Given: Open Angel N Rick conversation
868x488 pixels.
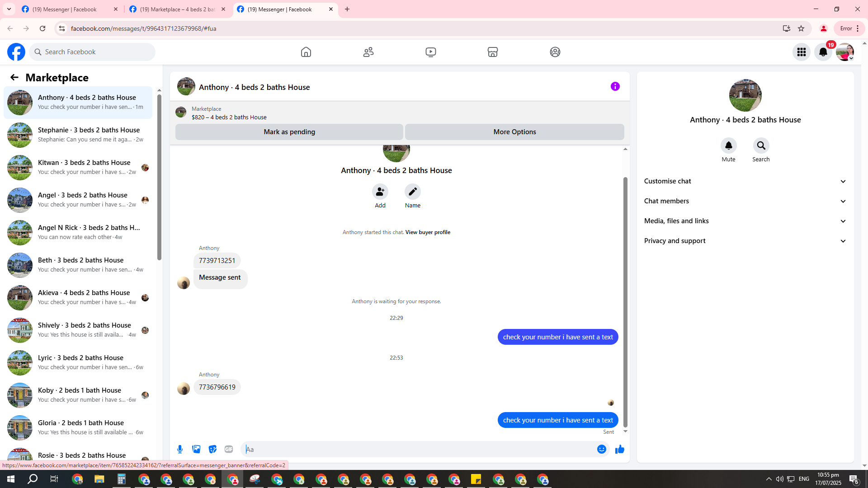Looking at the screenshot, I should (78, 232).
